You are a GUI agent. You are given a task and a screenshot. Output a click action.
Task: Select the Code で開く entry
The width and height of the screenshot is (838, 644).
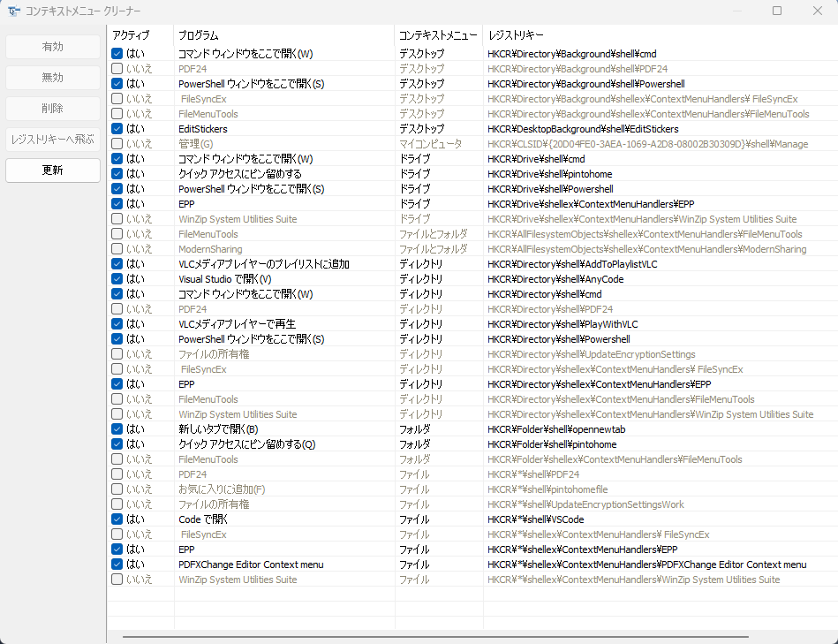[x=203, y=519]
